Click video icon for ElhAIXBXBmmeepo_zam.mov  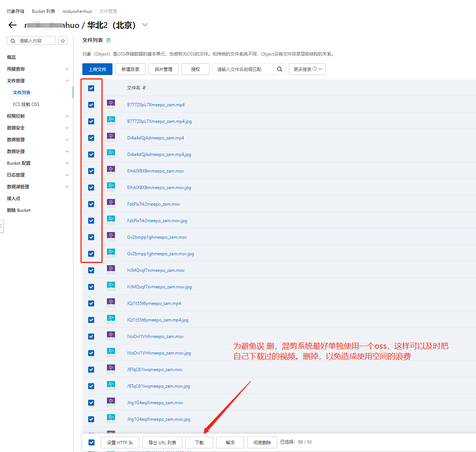point(111,170)
